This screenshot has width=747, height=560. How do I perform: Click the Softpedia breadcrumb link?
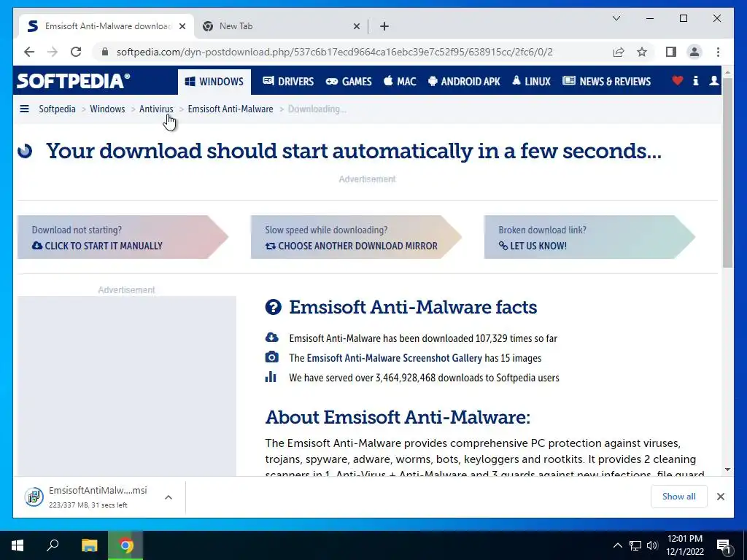(x=57, y=109)
